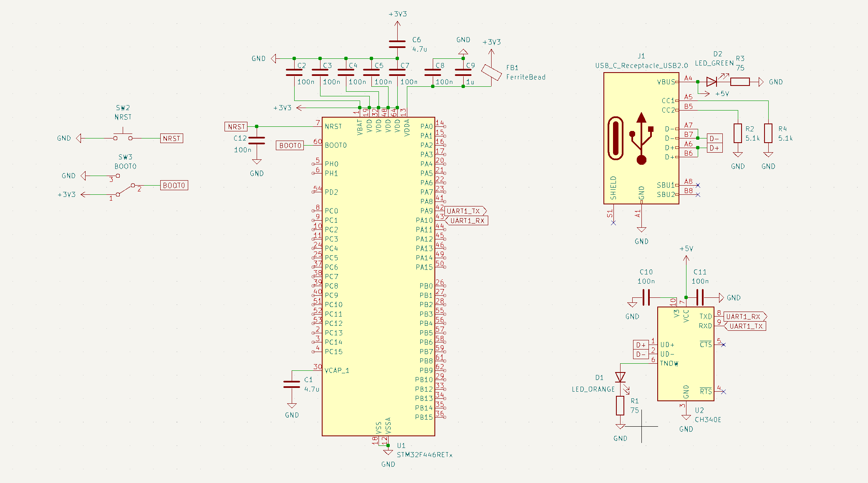Select the BOOT0 label near pin 60
The image size is (868, 483).
[290, 146]
